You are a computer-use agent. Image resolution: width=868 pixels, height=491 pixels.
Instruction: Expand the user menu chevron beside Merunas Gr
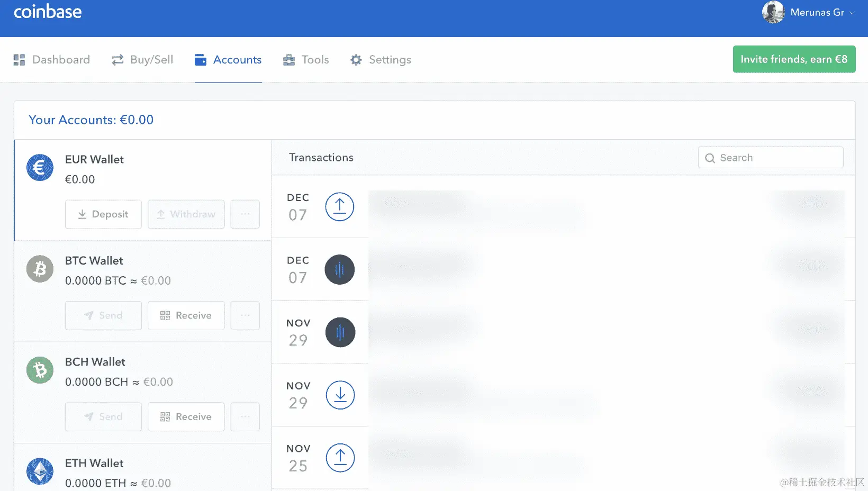852,13
